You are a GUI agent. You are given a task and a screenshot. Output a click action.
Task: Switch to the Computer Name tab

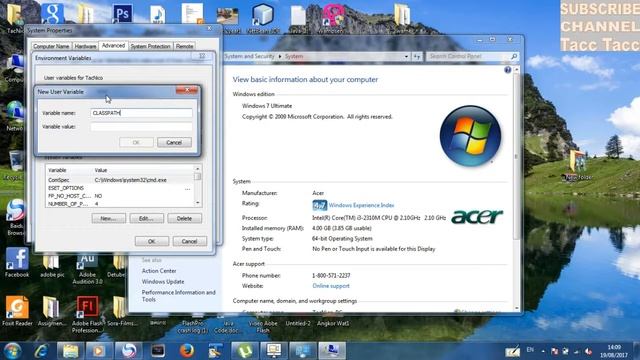(51, 46)
